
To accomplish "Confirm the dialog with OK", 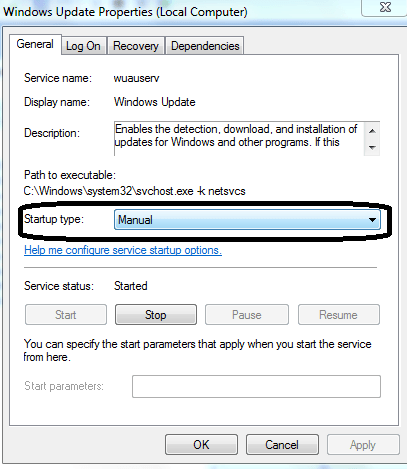I will 201,445.
